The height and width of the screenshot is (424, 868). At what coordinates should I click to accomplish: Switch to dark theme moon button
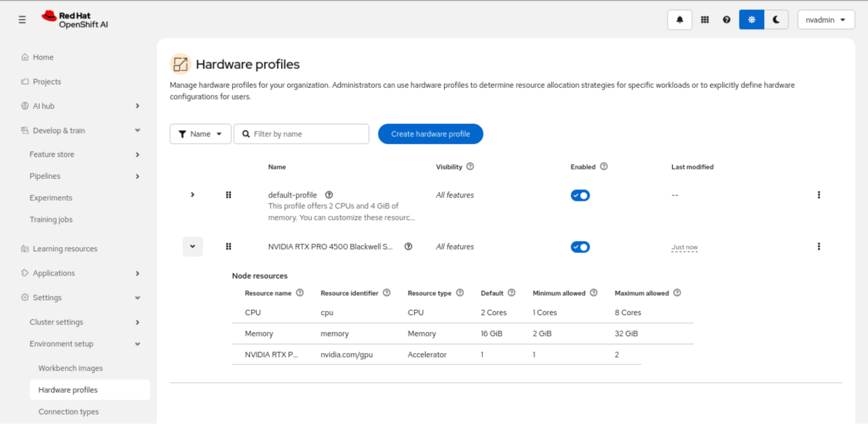(x=776, y=20)
